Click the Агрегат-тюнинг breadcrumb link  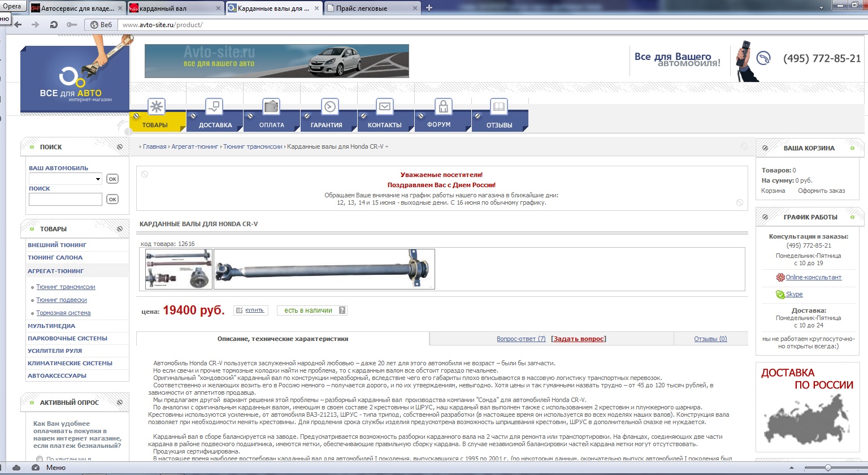[x=194, y=146]
